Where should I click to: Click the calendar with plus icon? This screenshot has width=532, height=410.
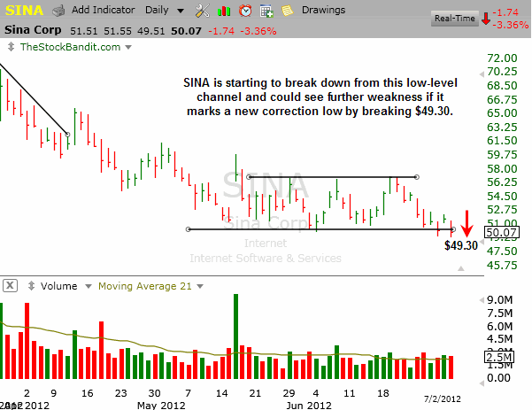[x=266, y=12]
